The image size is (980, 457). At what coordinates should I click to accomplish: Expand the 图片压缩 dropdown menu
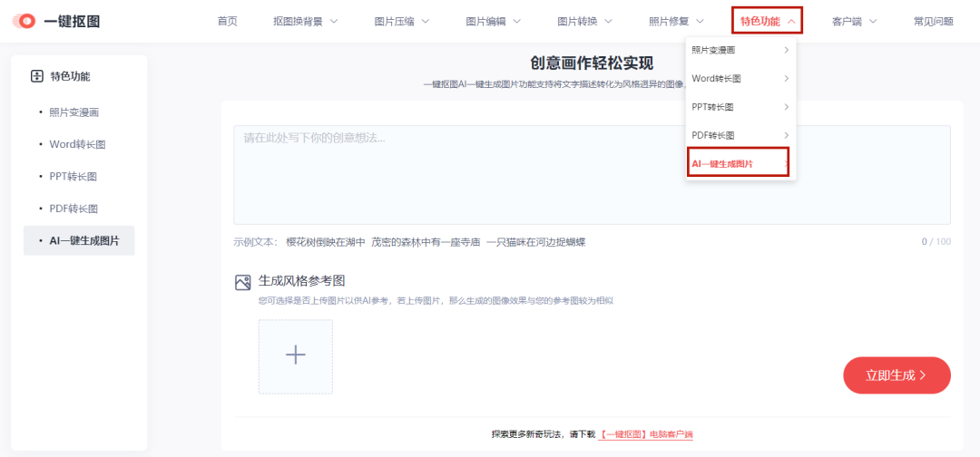402,21
